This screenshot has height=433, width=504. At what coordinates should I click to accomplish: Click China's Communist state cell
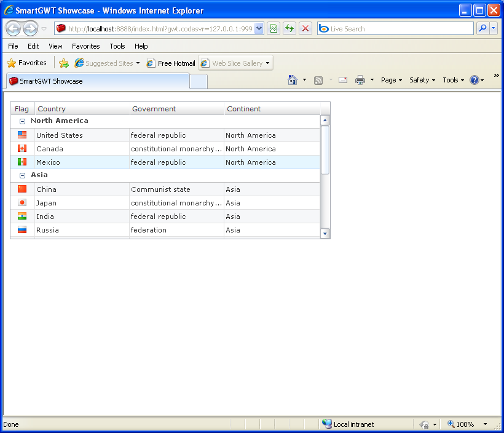(x=177, y=189)
